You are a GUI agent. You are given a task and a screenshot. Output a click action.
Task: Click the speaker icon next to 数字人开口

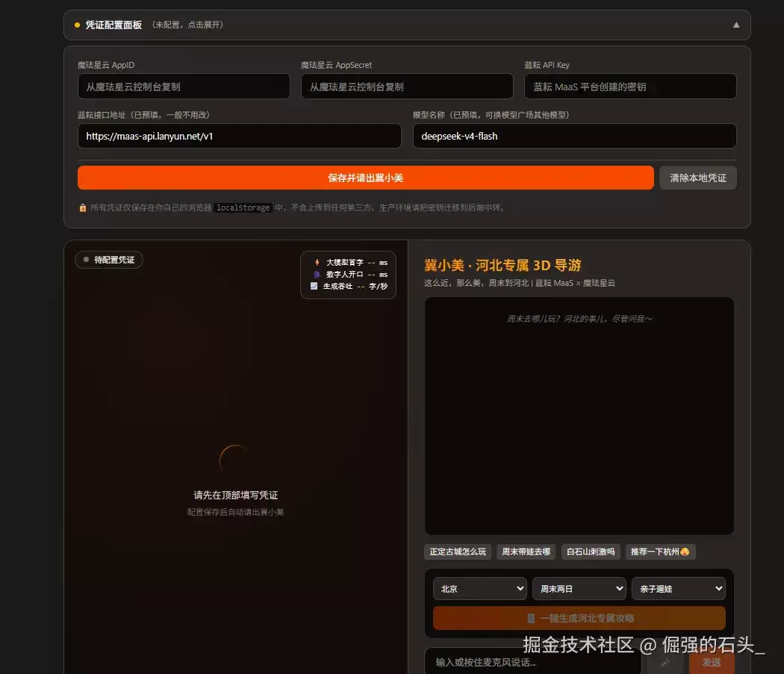317,275
